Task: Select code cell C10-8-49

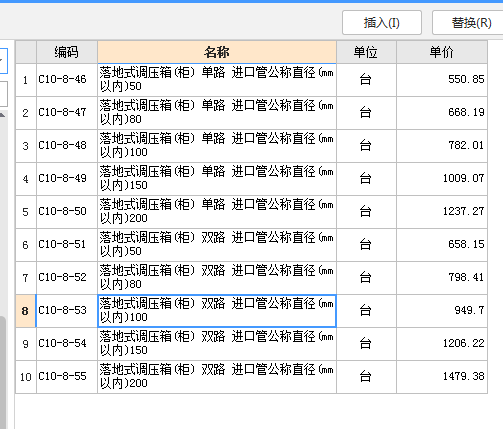Action: [x=67, y=179]
